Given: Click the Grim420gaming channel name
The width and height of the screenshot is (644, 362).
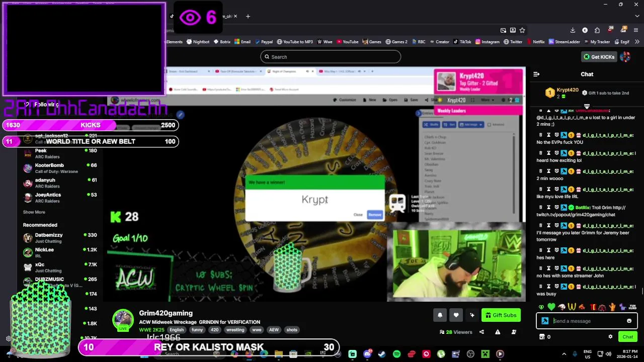Looking at the screenshot, I should tap(166, 313).
